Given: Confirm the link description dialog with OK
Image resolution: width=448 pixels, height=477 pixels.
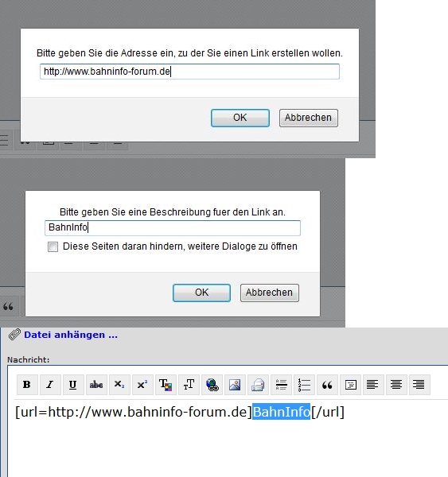Looking at the screenshot, I should click(201, 293).
